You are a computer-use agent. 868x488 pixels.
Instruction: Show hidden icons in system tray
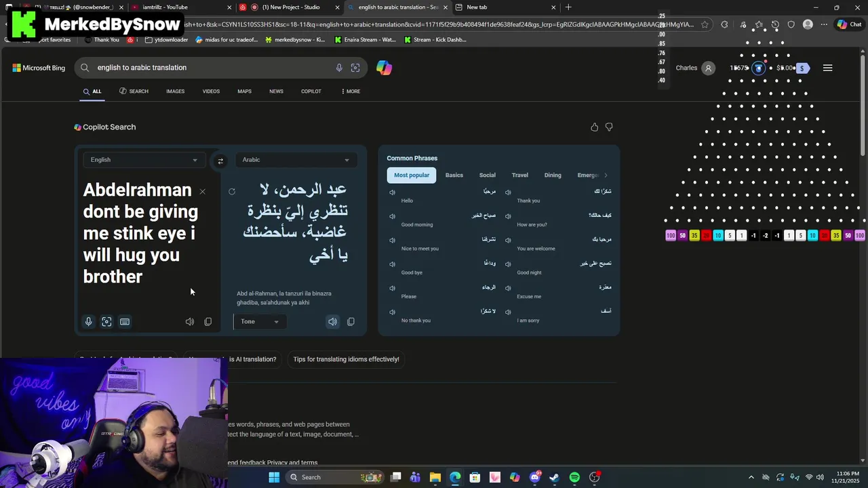(x=751, y=477)
